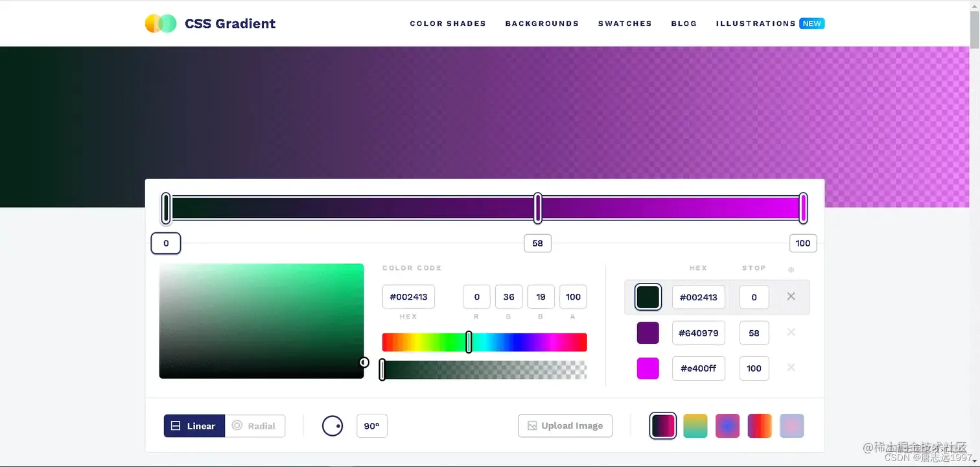Click the CSS Gradient logo icon
The image size is (980, 467).
pos(161,23)
